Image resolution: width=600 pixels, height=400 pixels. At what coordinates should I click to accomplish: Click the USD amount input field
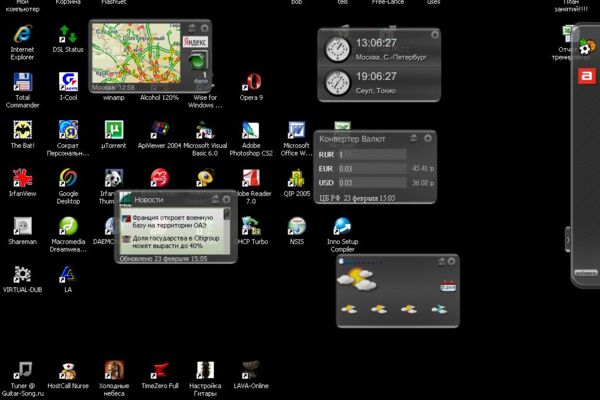(x=372, y=183)
